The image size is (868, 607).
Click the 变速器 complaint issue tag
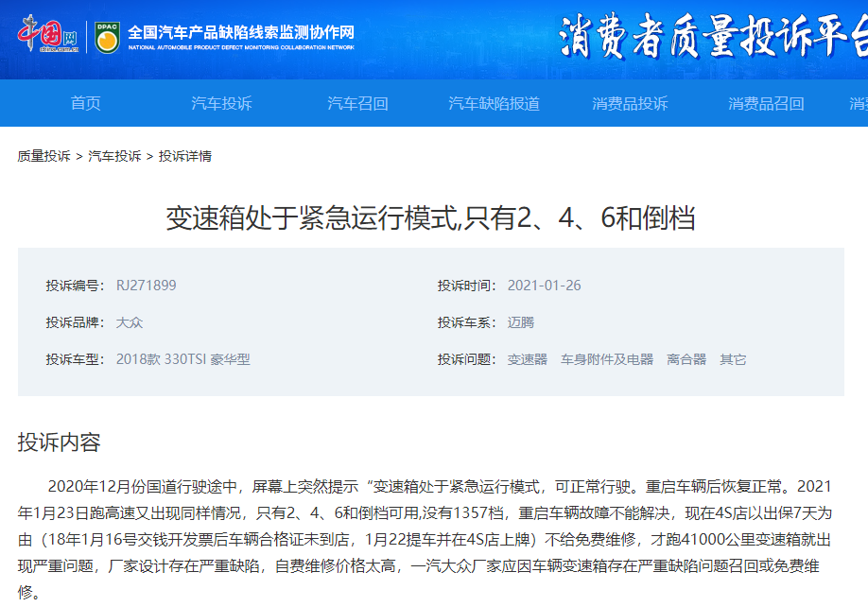(528, 359)
